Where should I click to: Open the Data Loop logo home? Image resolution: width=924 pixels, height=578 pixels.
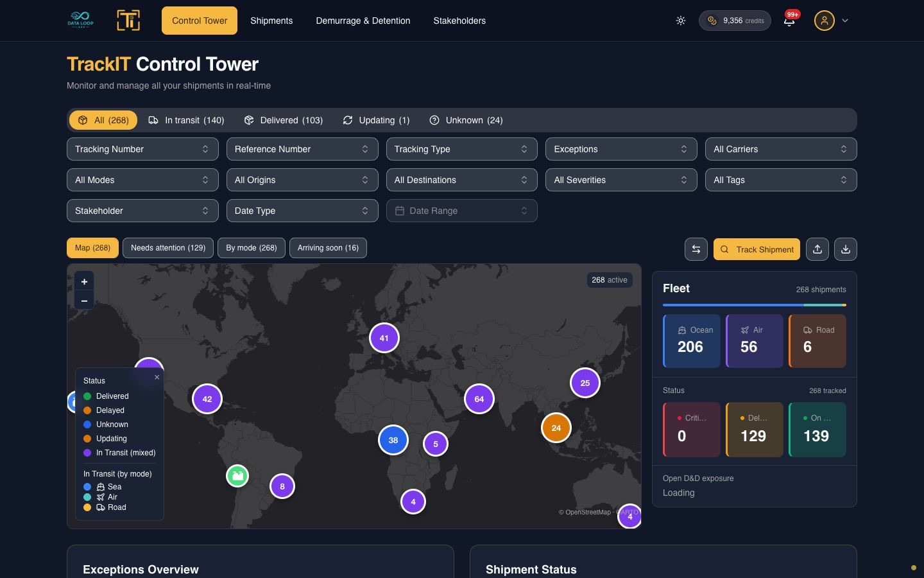80,20
